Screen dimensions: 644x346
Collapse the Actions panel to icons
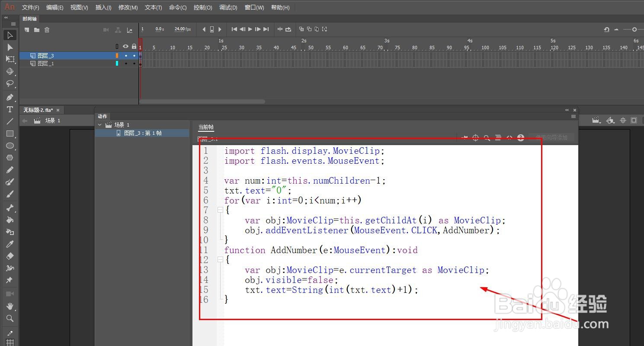pos(567,110)
